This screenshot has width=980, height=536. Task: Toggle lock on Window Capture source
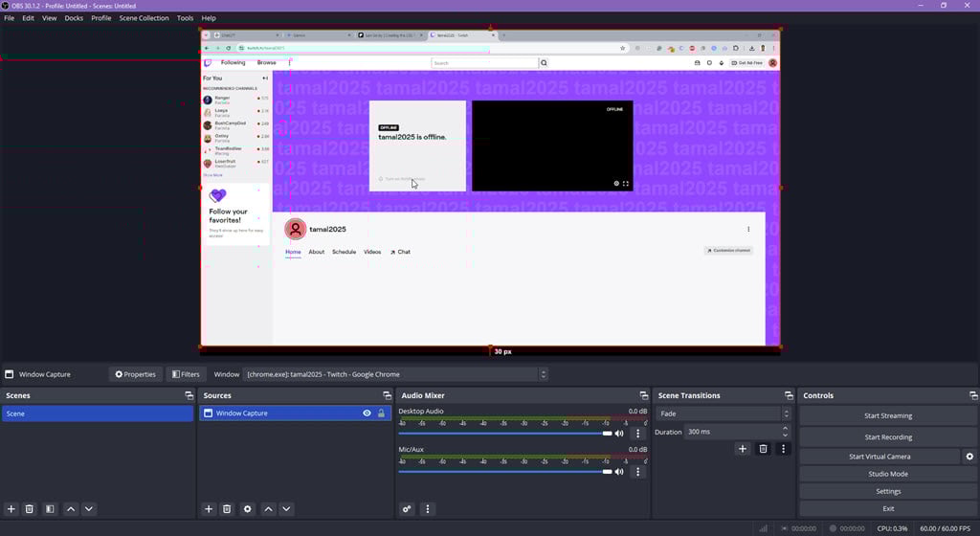[381, 413]
